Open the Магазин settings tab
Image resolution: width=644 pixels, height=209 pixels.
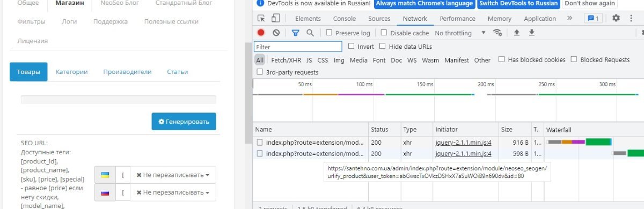pos(70,3)
